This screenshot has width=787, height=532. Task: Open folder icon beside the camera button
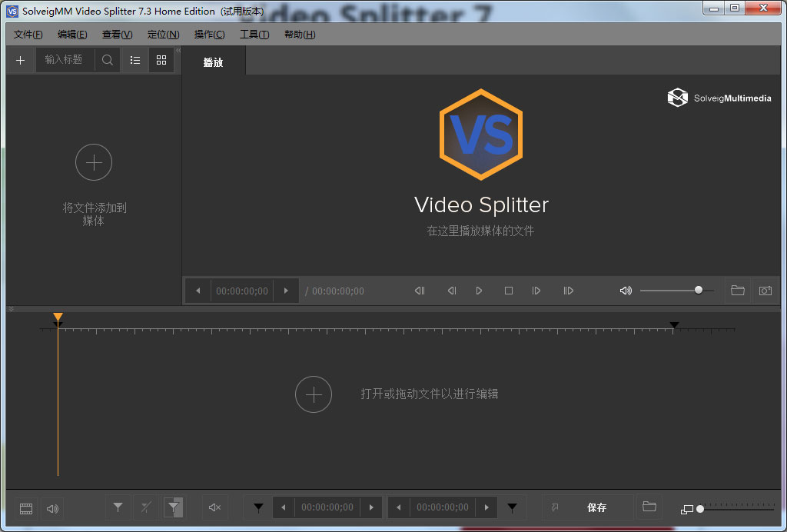[737, 291]
